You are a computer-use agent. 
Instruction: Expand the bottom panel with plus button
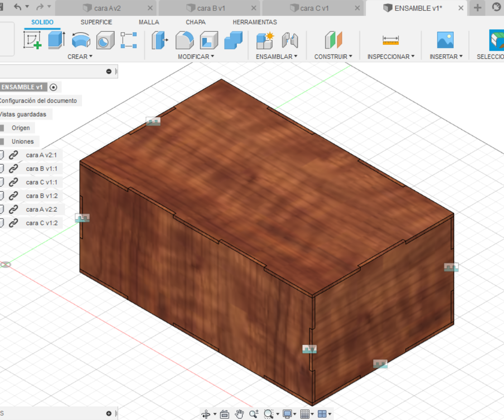coord(109,413)
